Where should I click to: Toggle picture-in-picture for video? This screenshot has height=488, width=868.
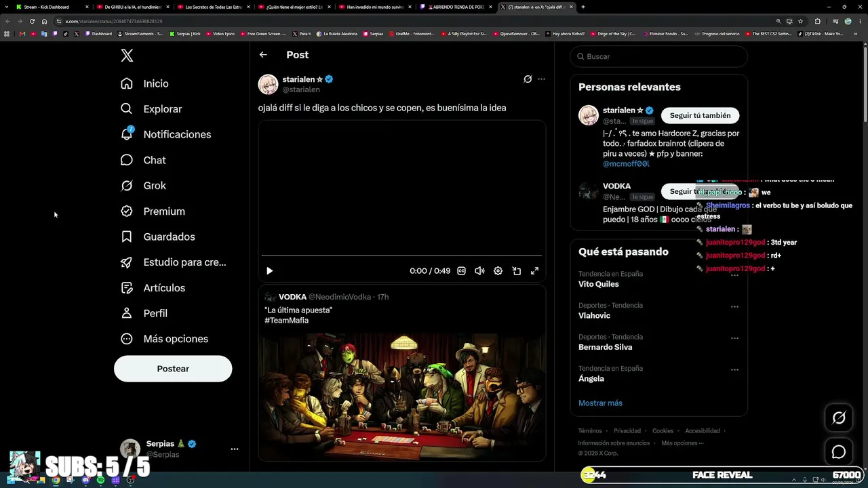pos(516,271)
